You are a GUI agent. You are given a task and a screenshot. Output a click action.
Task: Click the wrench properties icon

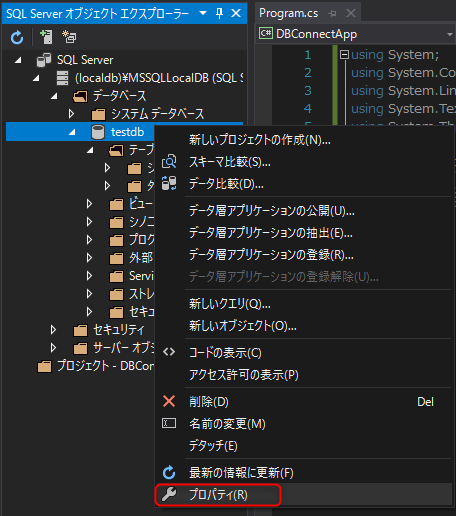click(169, 494)
